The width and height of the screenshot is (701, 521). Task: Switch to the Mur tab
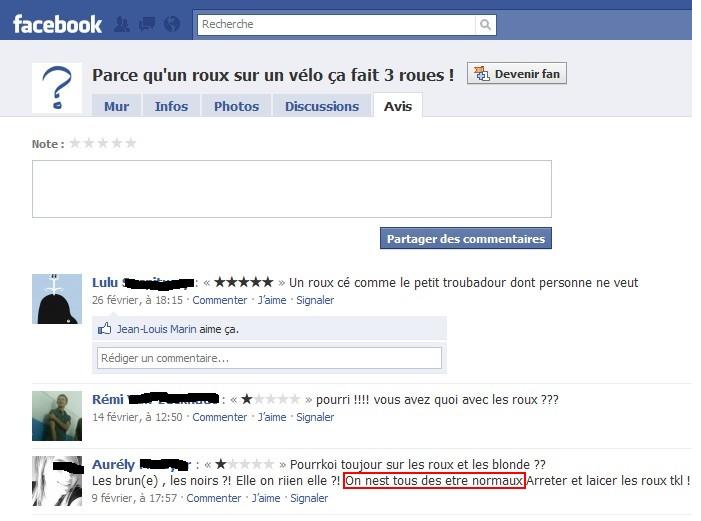coord(116,106)
